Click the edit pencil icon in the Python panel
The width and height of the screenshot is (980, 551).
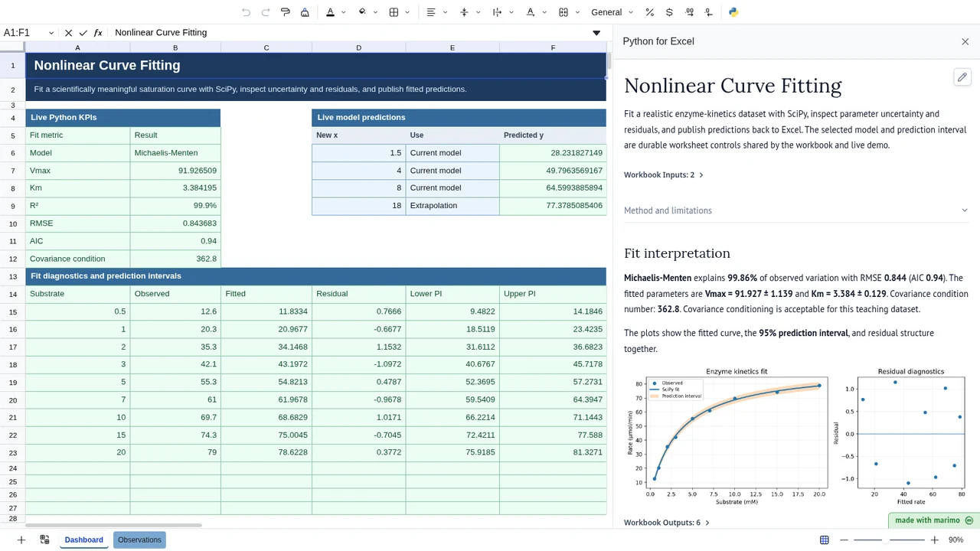click(962, 77)
